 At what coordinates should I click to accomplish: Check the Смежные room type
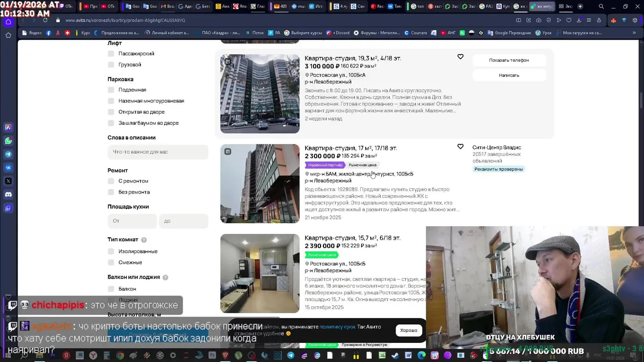[x=111, y=262]
